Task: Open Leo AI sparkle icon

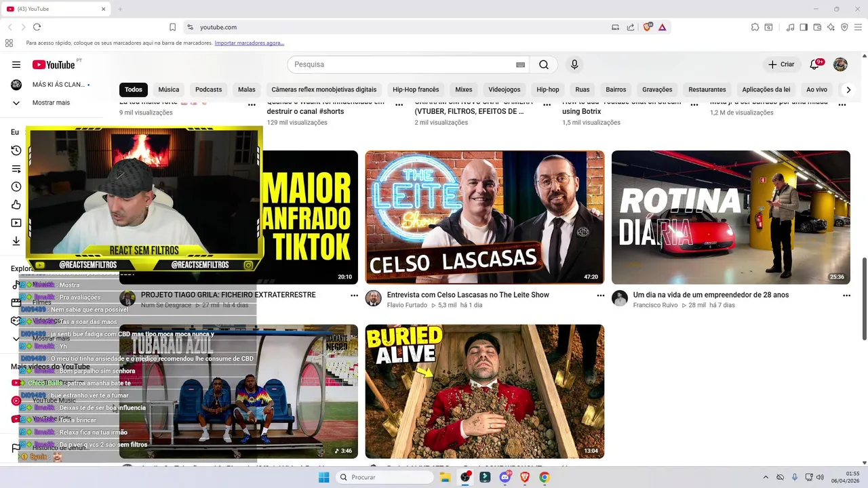Action: (x=831, y=27)
